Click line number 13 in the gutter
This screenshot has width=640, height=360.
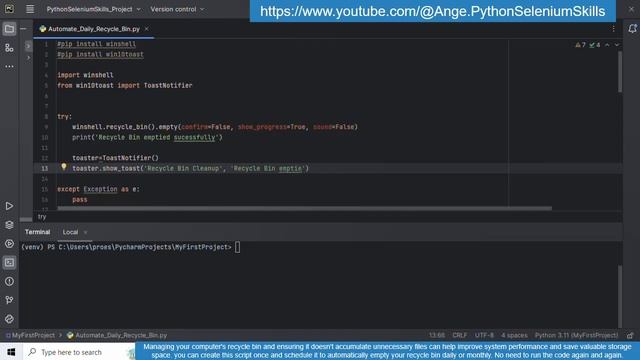tap(44, 168)
